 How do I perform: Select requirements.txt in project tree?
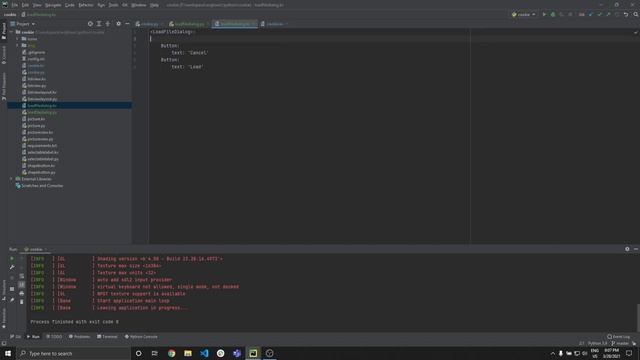click(x=42, y=146)
